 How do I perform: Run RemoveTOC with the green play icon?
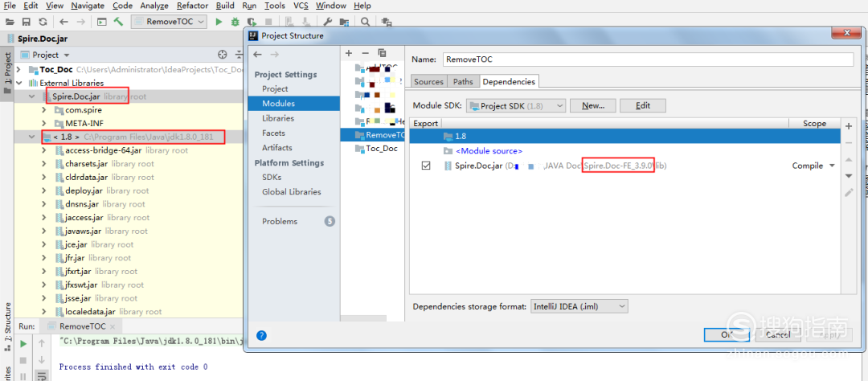(219, 22)
